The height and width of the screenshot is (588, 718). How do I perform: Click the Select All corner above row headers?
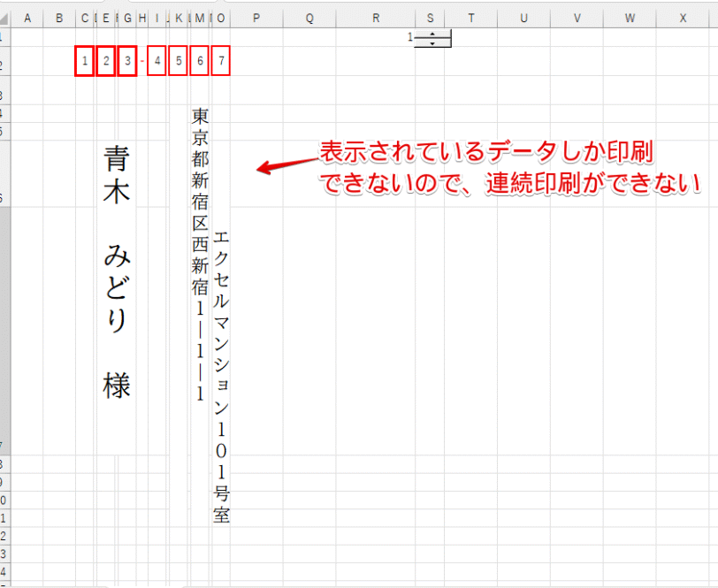point(7,16)
